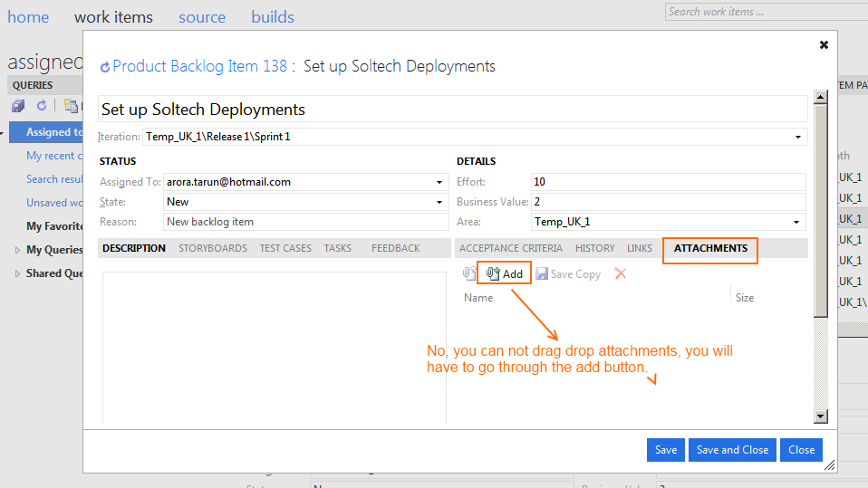Click the title field Set up Soltech Deployments
Screen dimensions: 868x488
tap(452, 109)
